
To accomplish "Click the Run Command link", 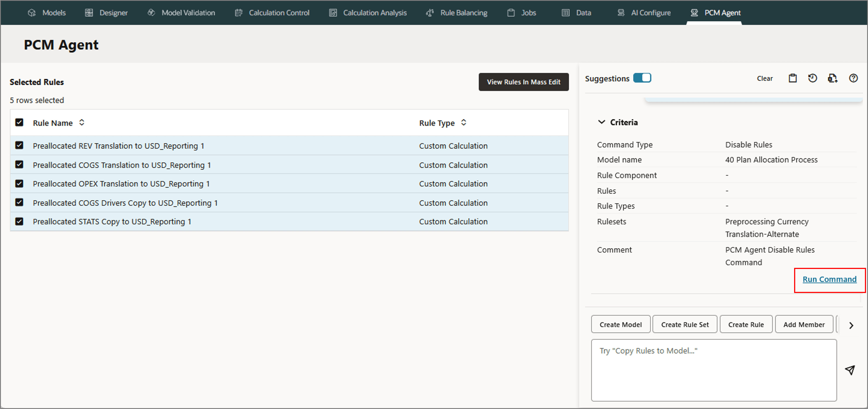I will (829, 279).
